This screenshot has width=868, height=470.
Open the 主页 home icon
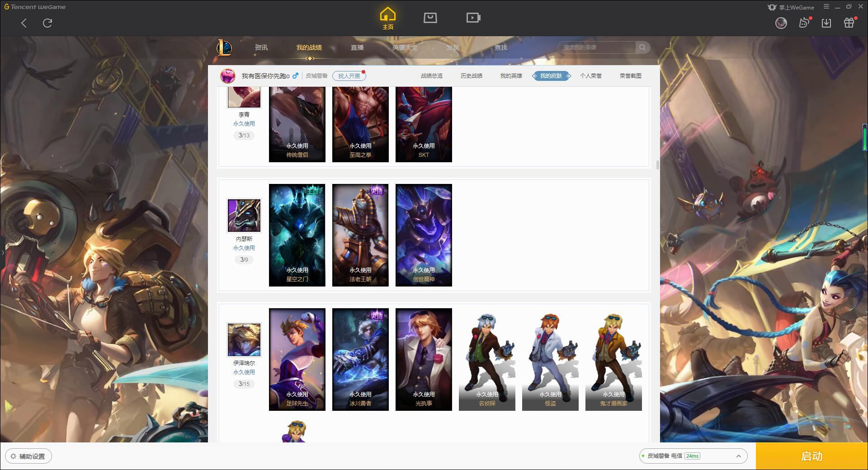388,19
